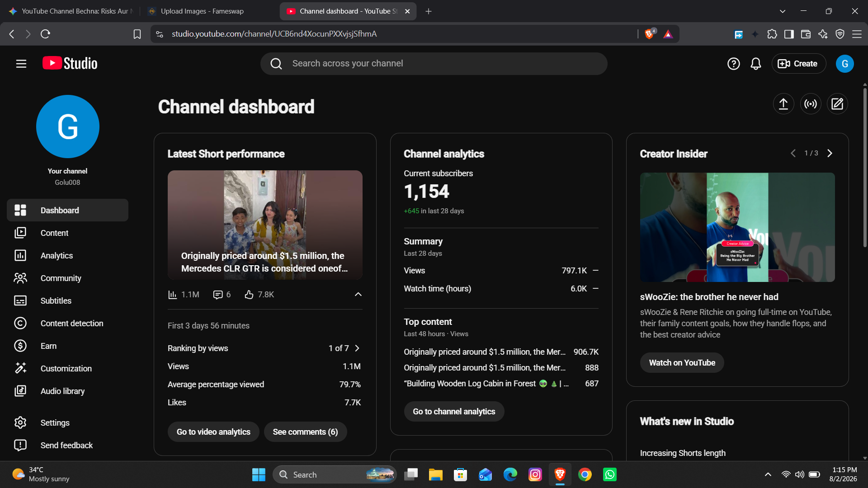The image size is (868, 488).
Task: Open Settings in the sidebar
Action: tap(68, 422)
